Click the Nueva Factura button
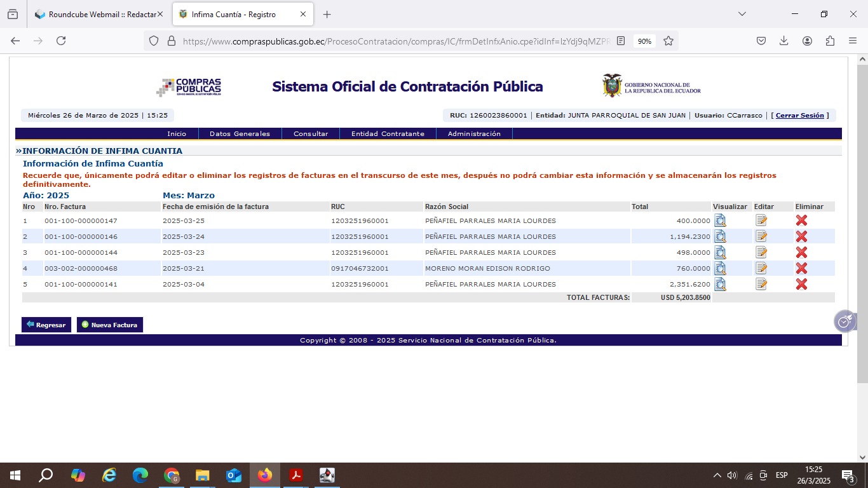Viewport: 868px width, 488px height. [110, 325]
